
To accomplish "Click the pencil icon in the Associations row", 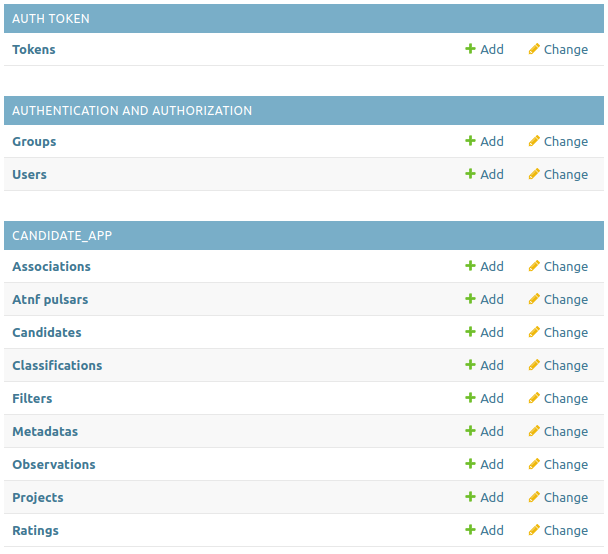I will point(534,266).
